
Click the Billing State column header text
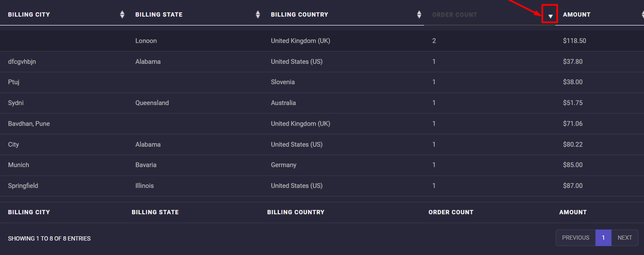pyautogui.click(x=159, y=14)
